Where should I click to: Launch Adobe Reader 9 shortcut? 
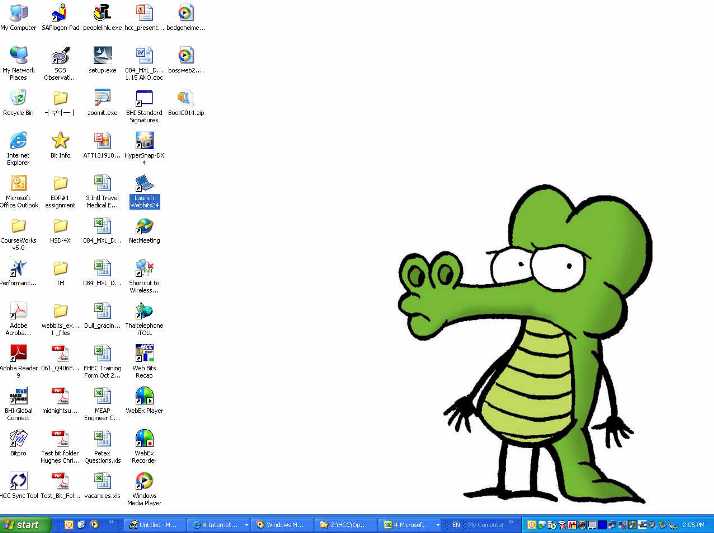tap(18, 361)
